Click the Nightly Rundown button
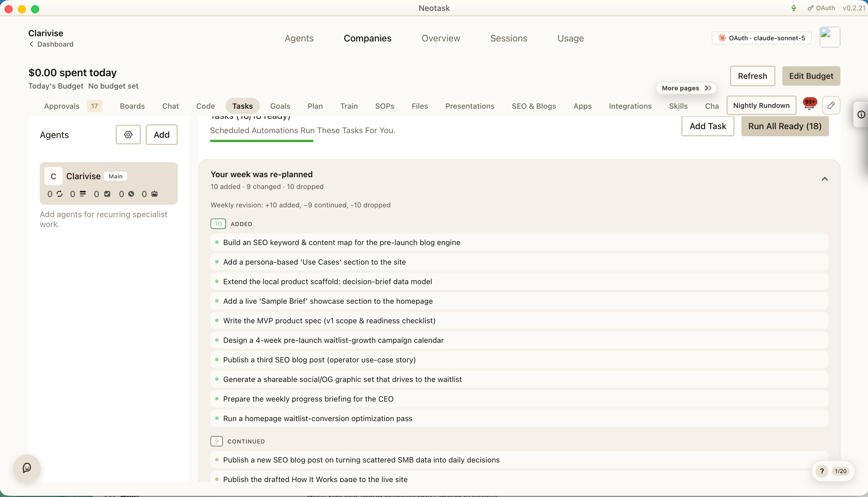Image resolution: width=868 pixels, height=497 pixels. 761,105
